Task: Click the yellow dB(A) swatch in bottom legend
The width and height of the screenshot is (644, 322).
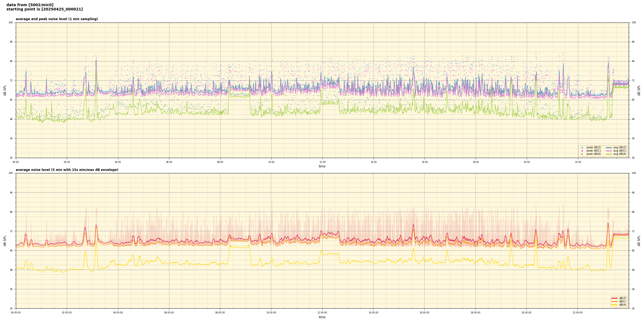Action: pyautogui.click(x=614, y=305)
